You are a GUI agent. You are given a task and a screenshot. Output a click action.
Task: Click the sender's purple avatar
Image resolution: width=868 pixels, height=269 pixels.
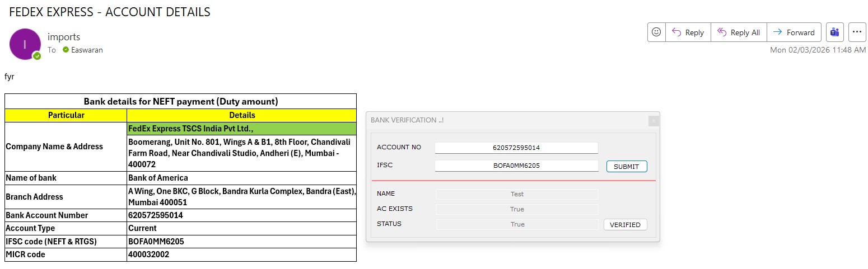[x=25, y=44]
